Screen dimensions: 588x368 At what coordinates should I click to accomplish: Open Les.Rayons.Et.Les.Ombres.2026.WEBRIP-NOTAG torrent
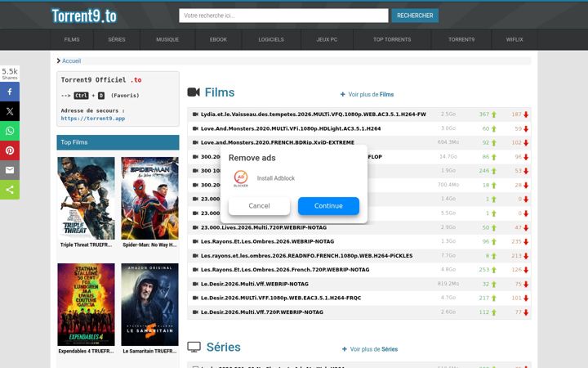(267, 241)
